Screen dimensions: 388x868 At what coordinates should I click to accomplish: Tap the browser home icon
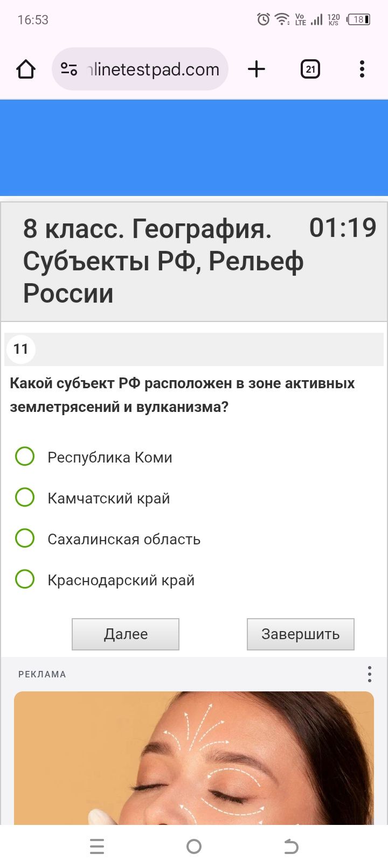tap(26, 69)
